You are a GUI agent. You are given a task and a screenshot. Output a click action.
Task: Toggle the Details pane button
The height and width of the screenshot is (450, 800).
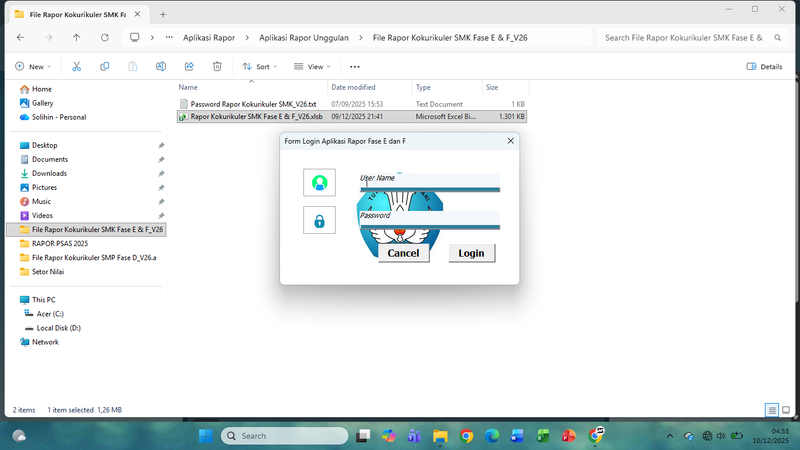click(x=765, y=66)
